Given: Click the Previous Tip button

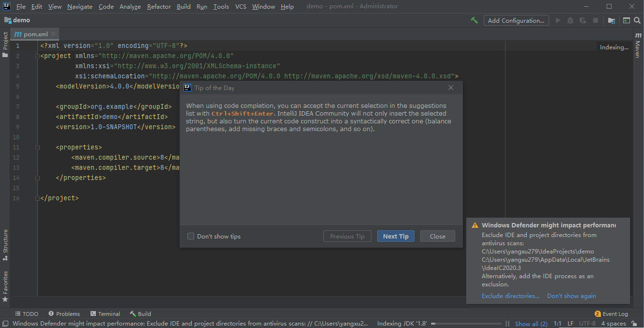Looking at the screenshot, I should click(x=347, y=236).
